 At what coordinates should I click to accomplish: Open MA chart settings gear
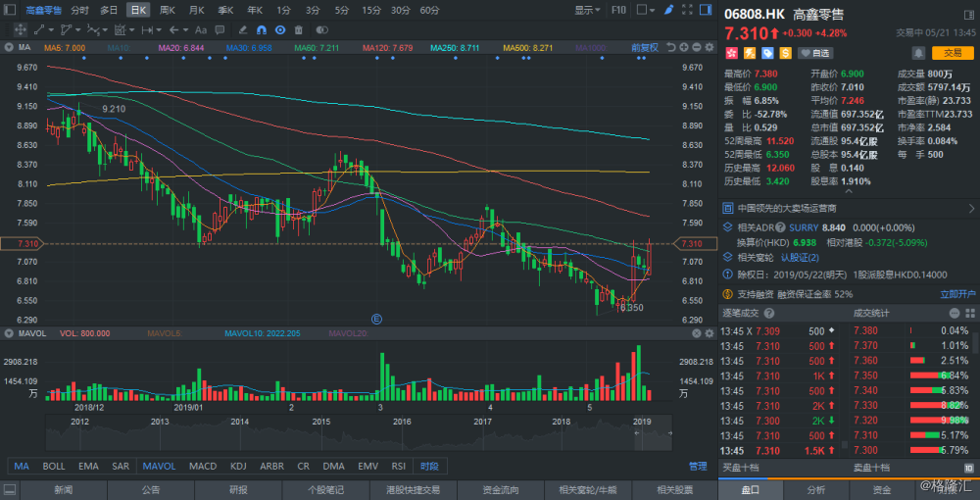pos(709,47)
